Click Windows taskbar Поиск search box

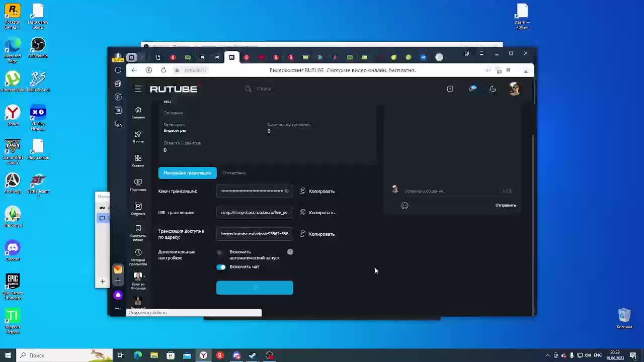pyautogui.click(x=64, y=355)
